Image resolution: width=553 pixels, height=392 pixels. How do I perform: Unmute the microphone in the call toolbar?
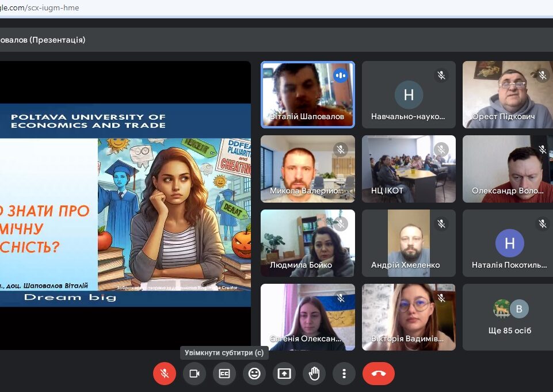(x=164, y=374)
